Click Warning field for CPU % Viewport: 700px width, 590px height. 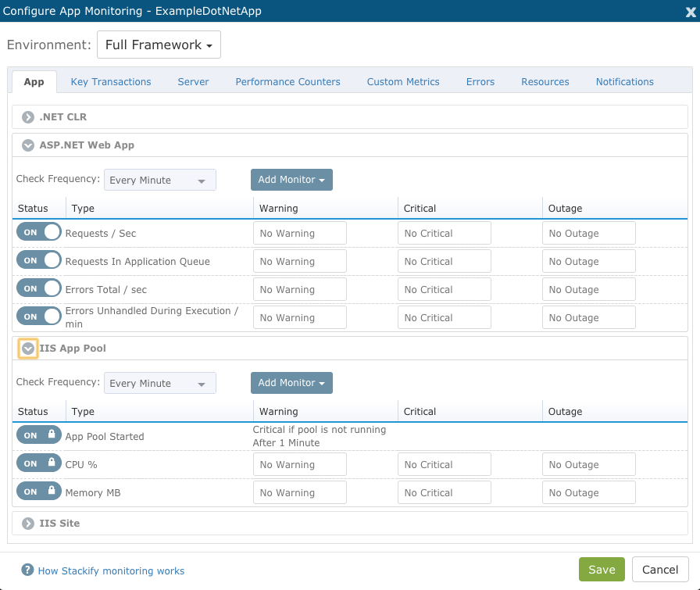click(x=300, y=464)
